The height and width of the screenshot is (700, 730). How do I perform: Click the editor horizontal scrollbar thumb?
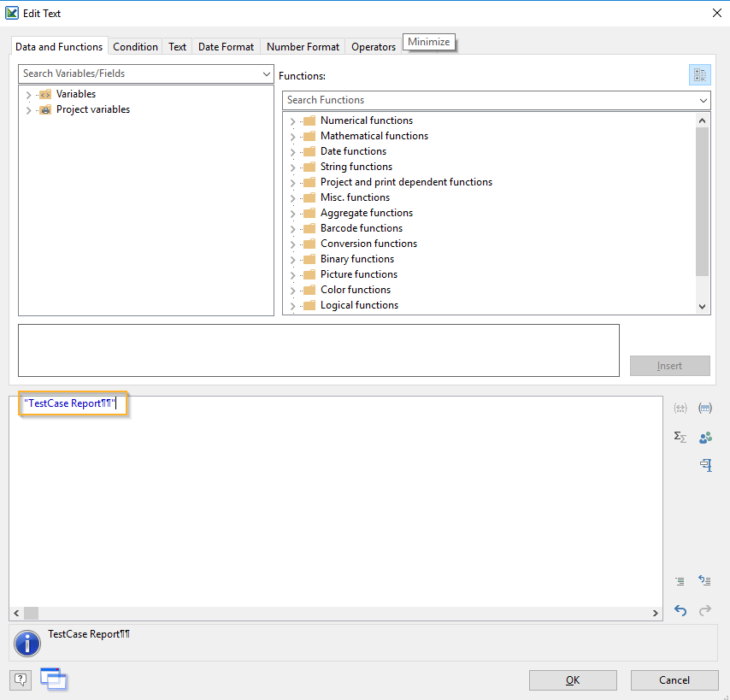click(x=31, y=613)
